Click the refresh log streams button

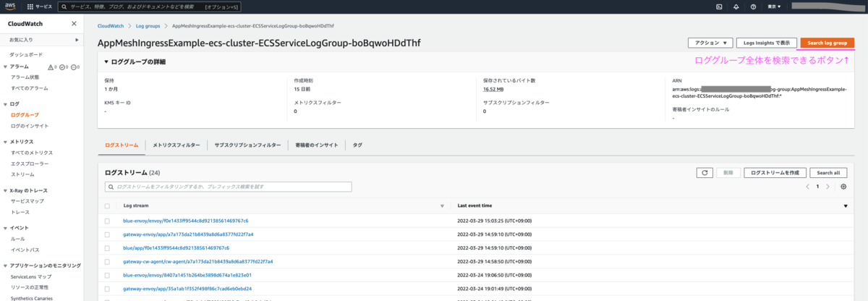pos(705,173)
